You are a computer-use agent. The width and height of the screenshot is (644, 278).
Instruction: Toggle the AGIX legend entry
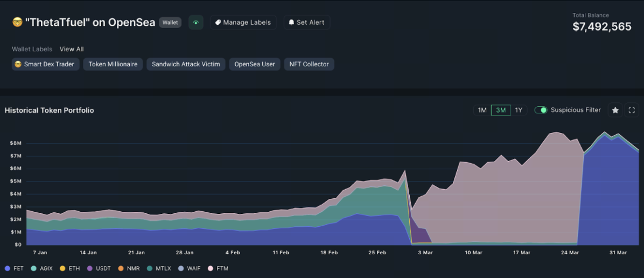(43, 268)
